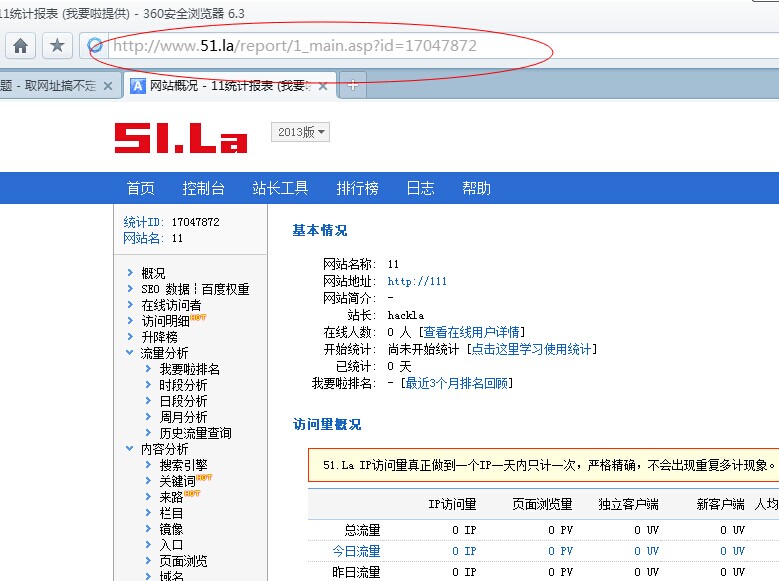Open 最近3个月排名回顾 link

coord(457,383)
